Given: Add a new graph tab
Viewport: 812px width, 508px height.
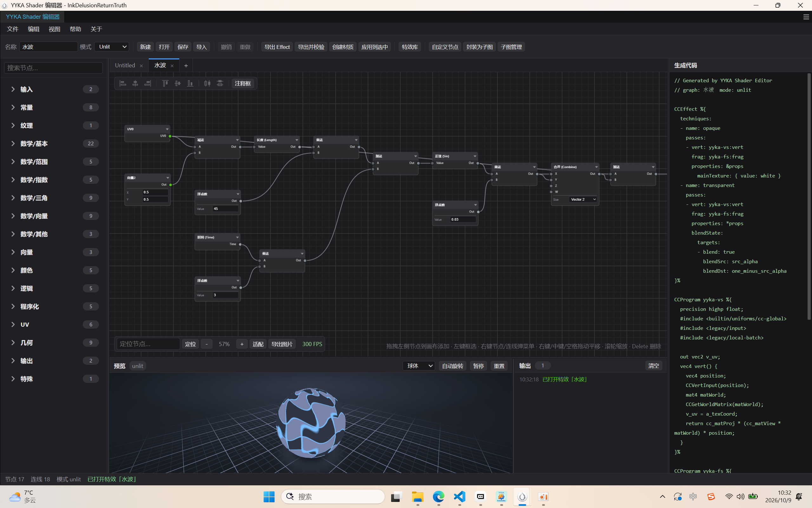Looking at the screenshot, I should [x=186, y=65].
